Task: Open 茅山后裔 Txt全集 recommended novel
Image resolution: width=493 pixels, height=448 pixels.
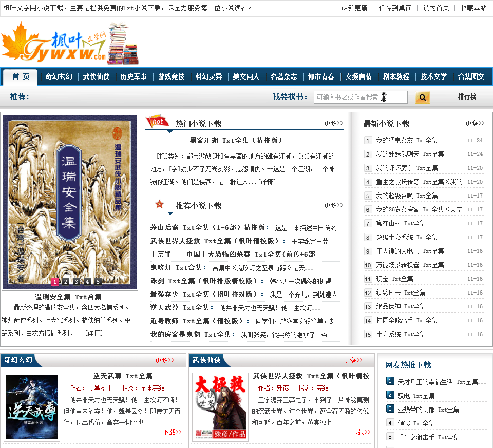Action: pyautogui.click(x=210, y=227)
